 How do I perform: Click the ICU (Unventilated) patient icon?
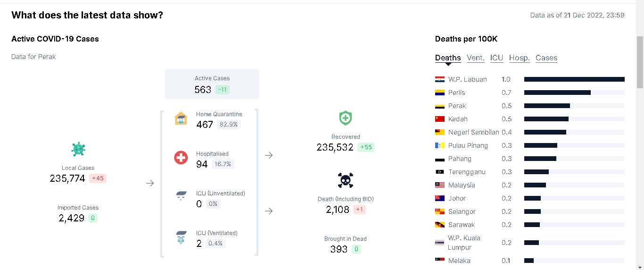[181, 197]
